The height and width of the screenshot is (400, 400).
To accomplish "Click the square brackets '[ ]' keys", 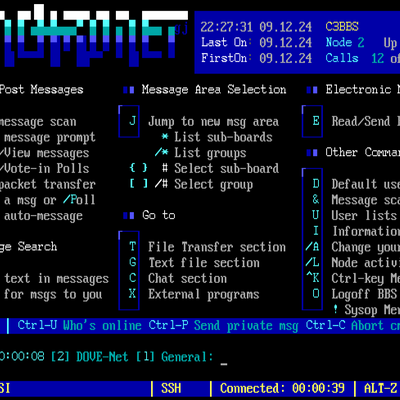I will pyautogui.click(x=138, y=184).
